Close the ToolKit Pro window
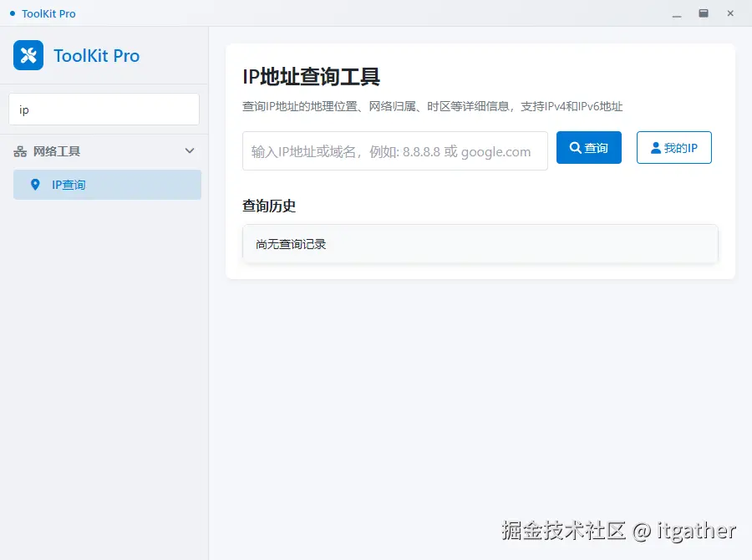The image size is (752, 560). coord(730,13)
